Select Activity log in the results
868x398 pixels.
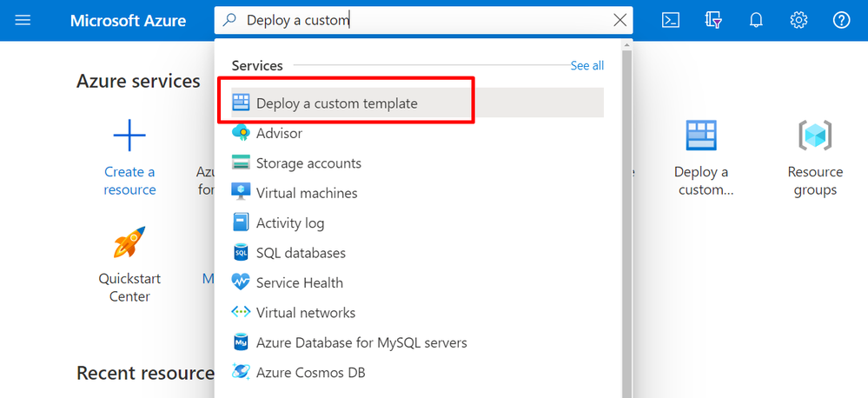coord(290,223)
